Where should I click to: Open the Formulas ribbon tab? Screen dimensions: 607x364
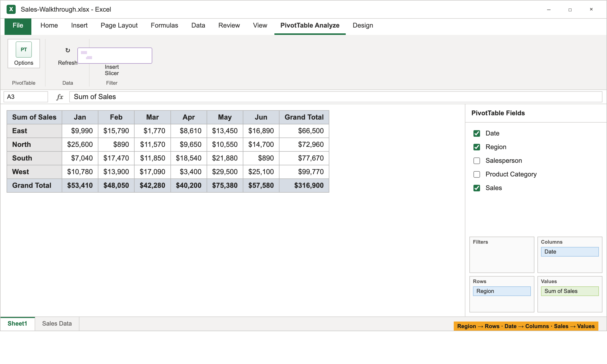tap(164, 26)
